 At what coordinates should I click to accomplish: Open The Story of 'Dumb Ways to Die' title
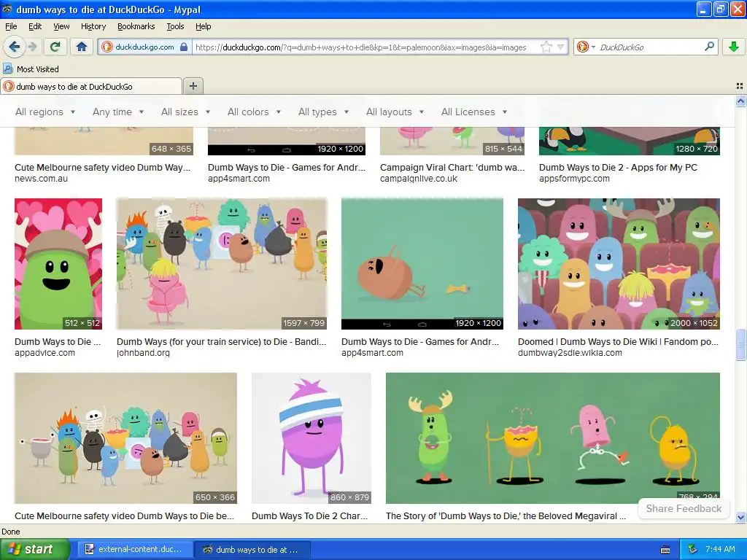click(x=506, y=516)
